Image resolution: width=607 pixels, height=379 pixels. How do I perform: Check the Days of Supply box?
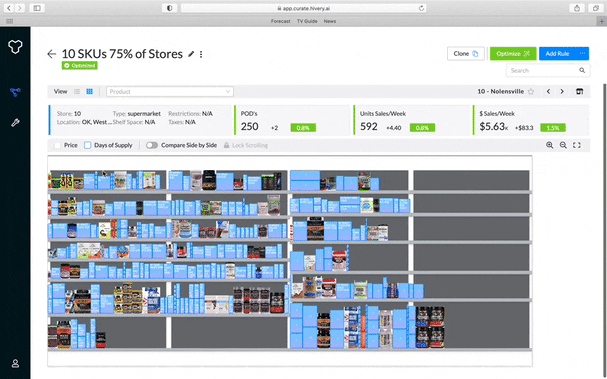87,145
